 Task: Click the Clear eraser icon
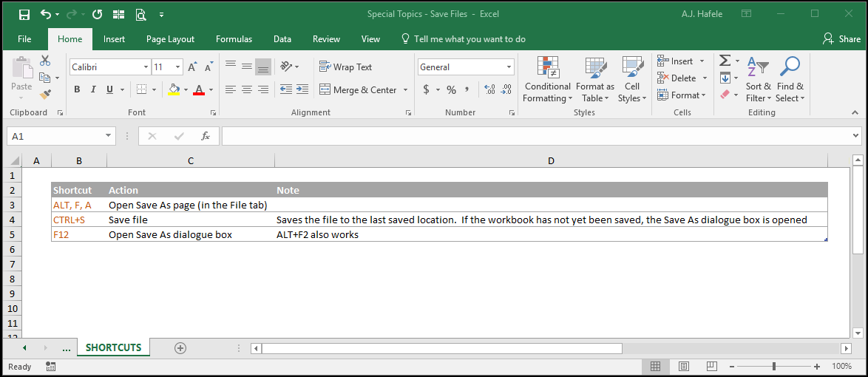[x=725, y=95]
